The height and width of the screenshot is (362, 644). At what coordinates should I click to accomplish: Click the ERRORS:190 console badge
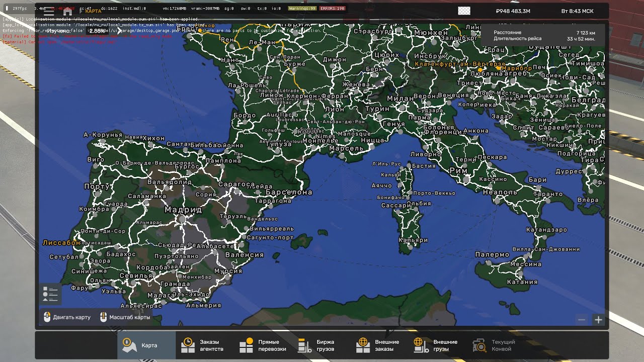(x=333, y=9)
